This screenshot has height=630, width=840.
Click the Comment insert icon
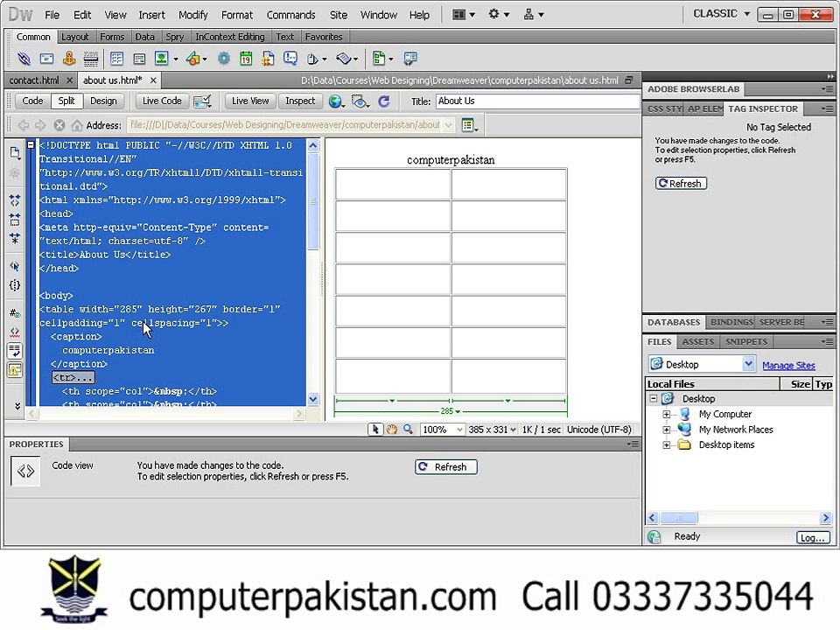click(x=290, y=59)
